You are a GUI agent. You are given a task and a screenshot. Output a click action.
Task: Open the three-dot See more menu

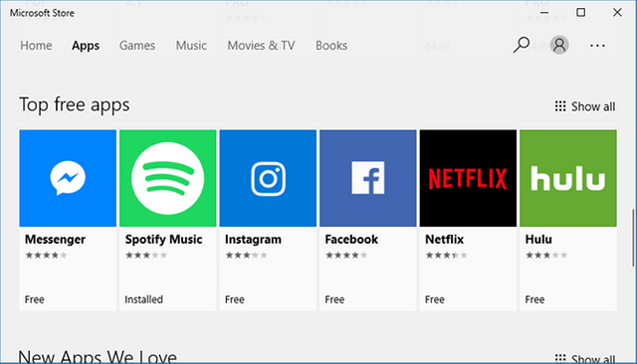click(597, 46)
